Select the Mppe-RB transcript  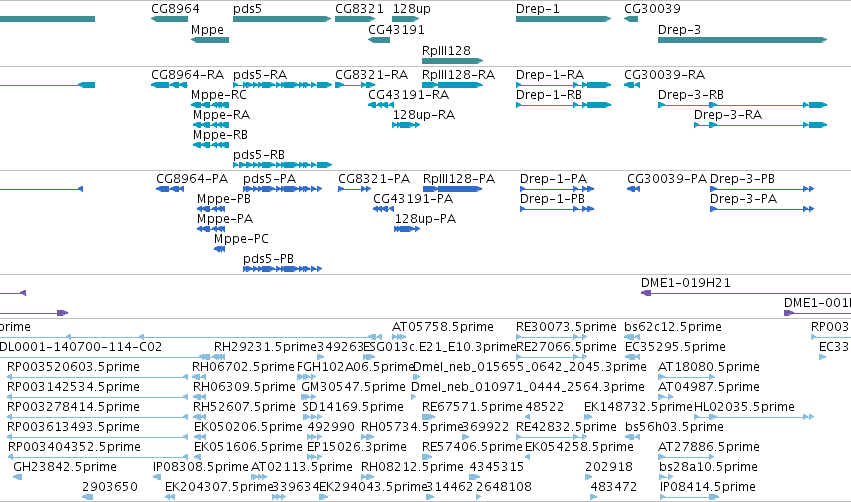[x=211, y=145]
